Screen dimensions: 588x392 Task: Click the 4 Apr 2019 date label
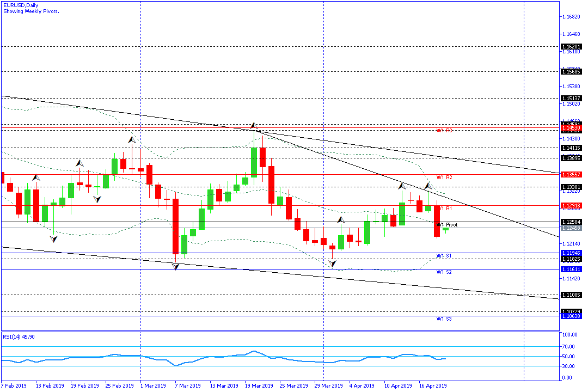(x=362, y=385)
